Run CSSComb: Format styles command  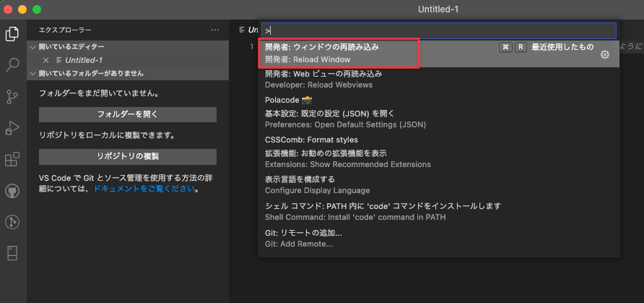pos(439,140)
